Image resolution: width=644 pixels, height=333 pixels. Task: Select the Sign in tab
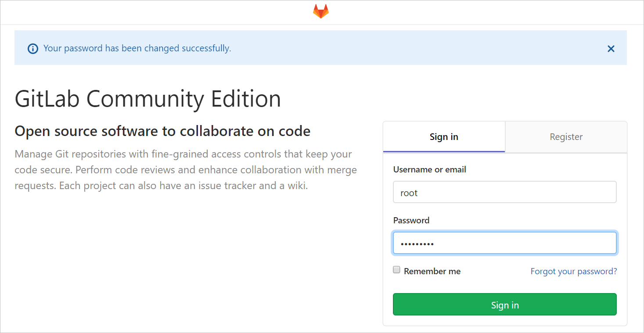click(x=444, y=137)
